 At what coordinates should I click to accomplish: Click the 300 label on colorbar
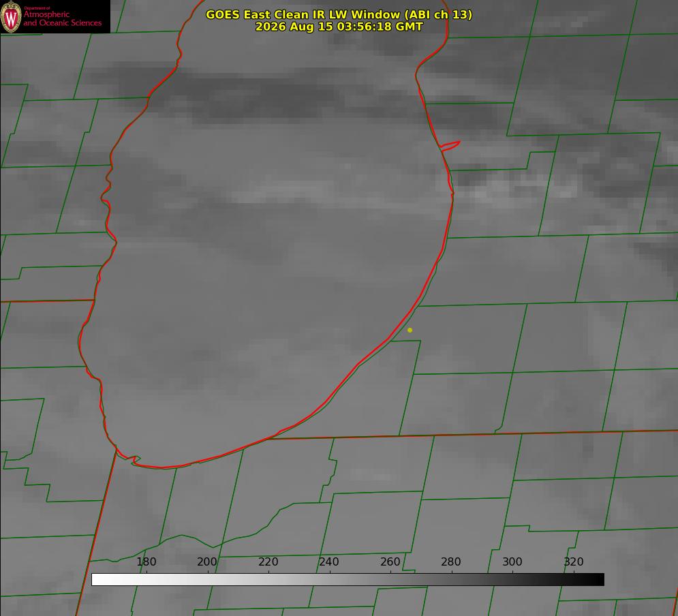click(512, 561)
